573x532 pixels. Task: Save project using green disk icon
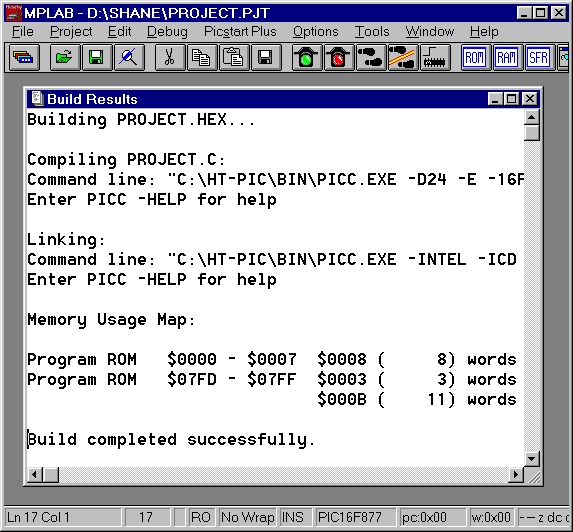tap(97, 57)
